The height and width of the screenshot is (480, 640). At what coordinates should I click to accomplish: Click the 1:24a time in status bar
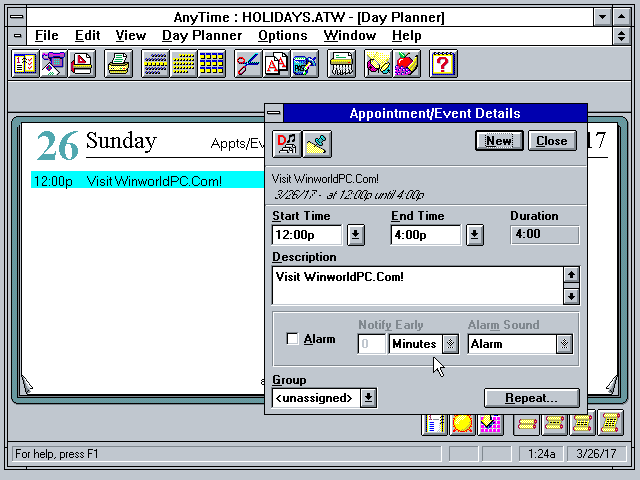pyautogui.click(x=542, y=454)
